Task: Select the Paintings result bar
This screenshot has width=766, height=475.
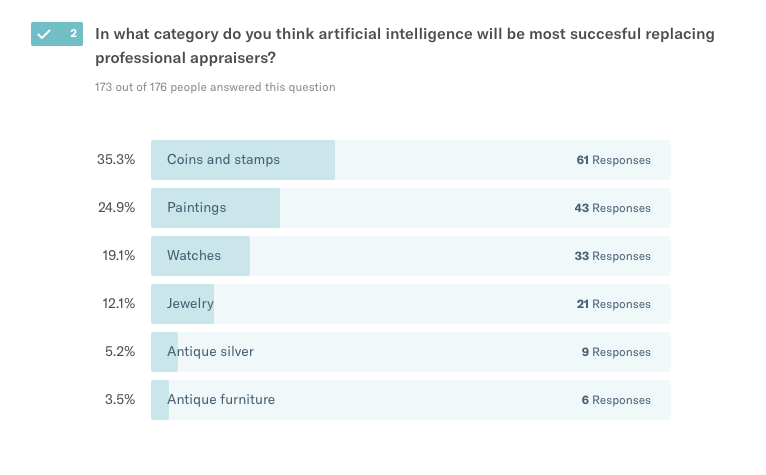Action: tap(410, 208)
